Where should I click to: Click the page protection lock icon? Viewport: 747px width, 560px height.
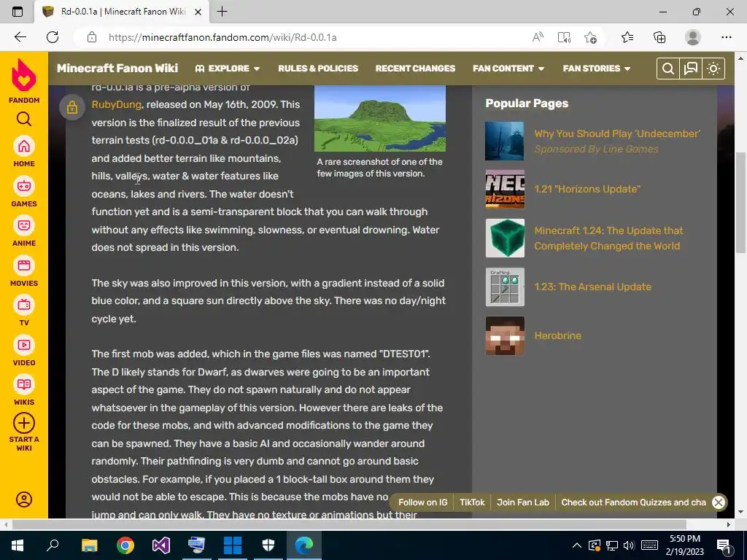tap(72, 107)
